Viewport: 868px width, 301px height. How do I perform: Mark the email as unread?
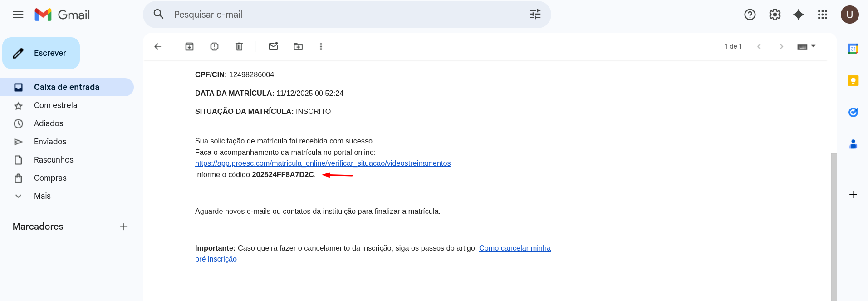(x=273, y=46)
